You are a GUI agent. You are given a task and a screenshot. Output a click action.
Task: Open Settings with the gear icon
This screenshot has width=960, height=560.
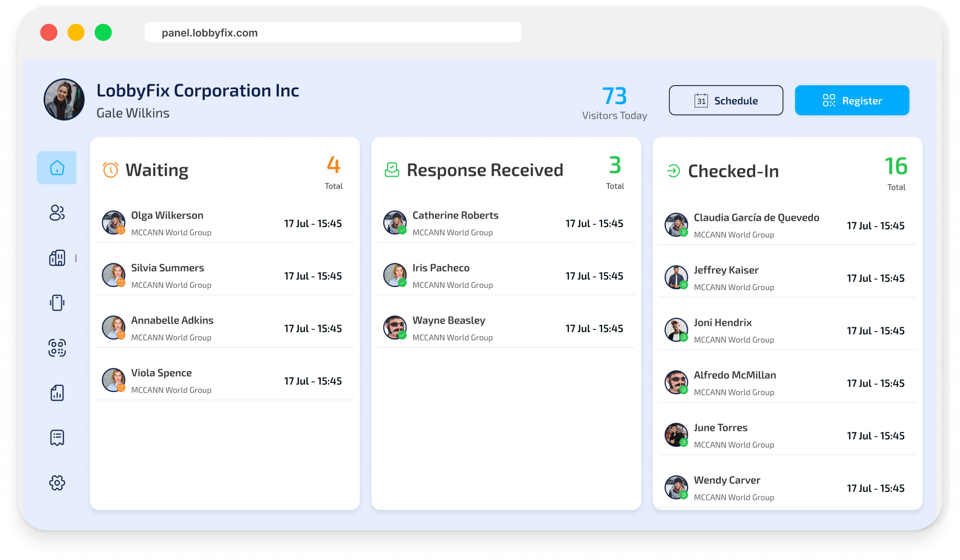click(x=57, y=482)
